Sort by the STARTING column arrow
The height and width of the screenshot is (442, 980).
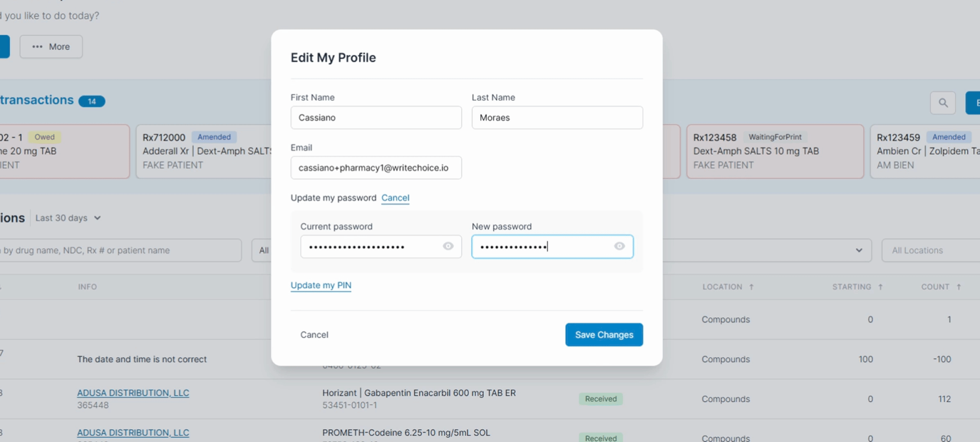pyautogui.click(x=881, y=287)
